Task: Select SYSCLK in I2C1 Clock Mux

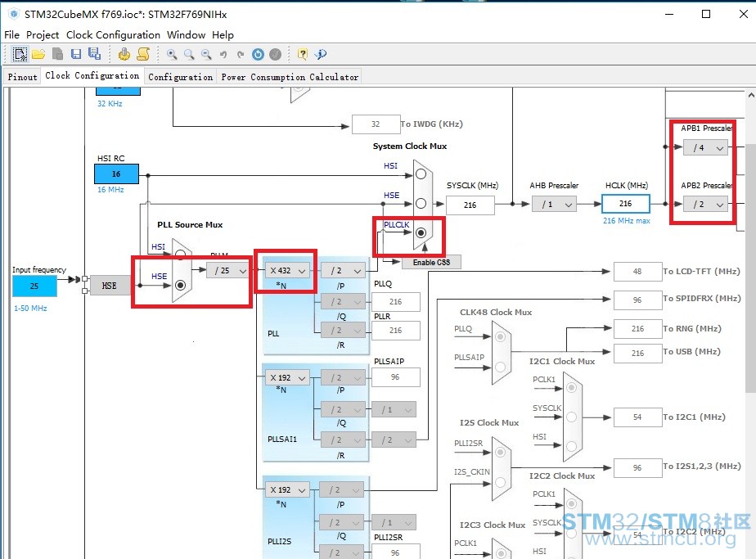Action: tap(571, 417)
